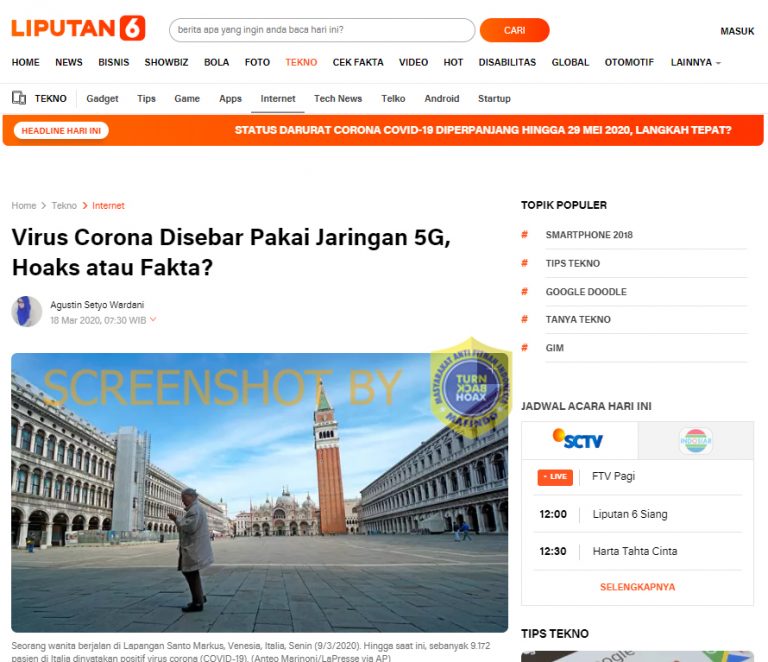Screen dimensions: 768x662
Task: Select the Game subcategory tab
Action: [x=187, y=98]
